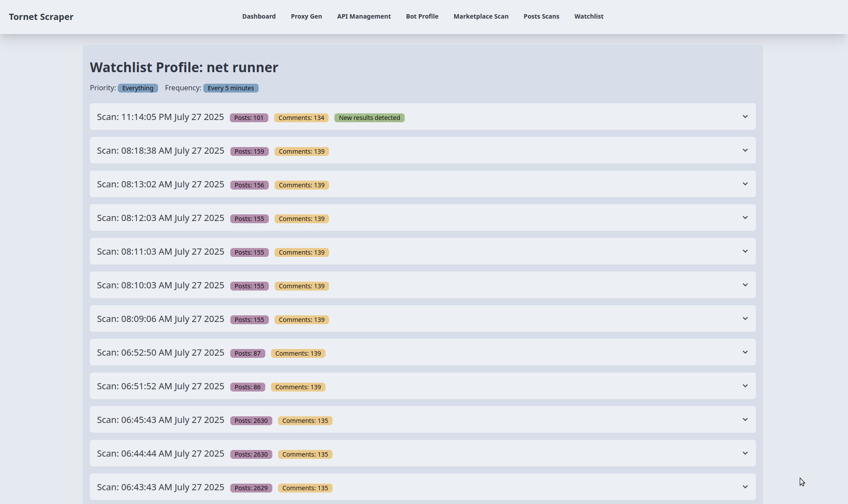Screen dimensions: 848x504
Task: Open the Watchlist page
Action: click(589, 16)
